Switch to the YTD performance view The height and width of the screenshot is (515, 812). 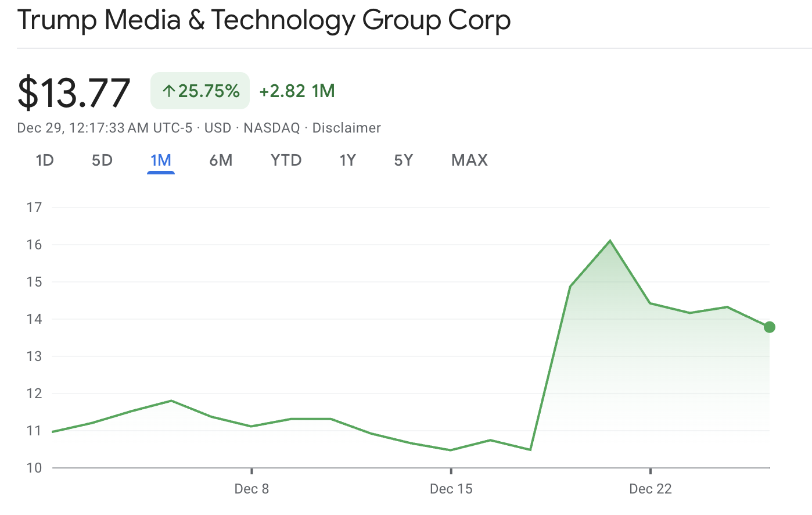286,160
